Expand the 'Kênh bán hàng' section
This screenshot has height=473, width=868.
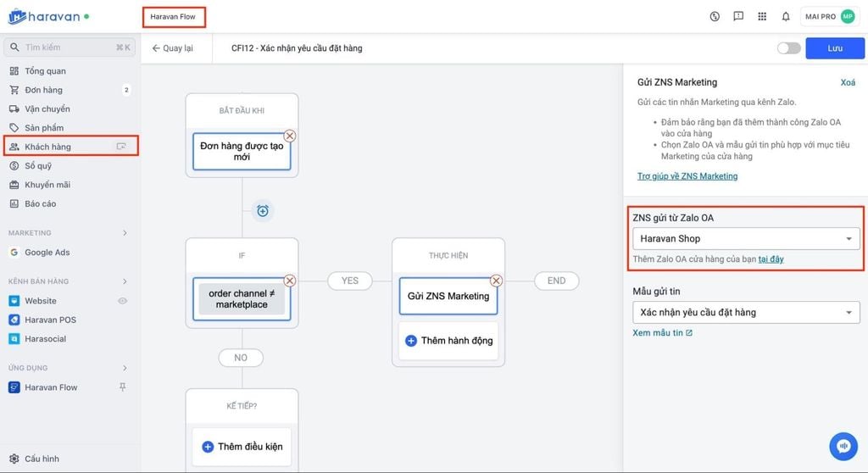(125, 281)
